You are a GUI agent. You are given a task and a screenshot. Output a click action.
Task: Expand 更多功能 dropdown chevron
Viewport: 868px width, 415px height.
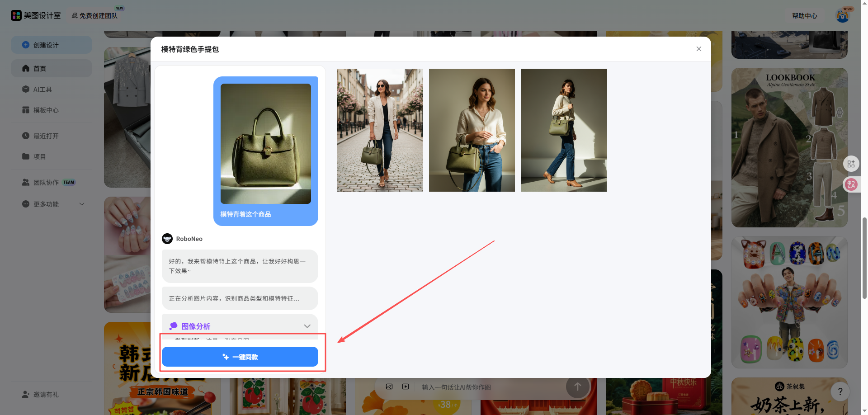coord(82,204)
